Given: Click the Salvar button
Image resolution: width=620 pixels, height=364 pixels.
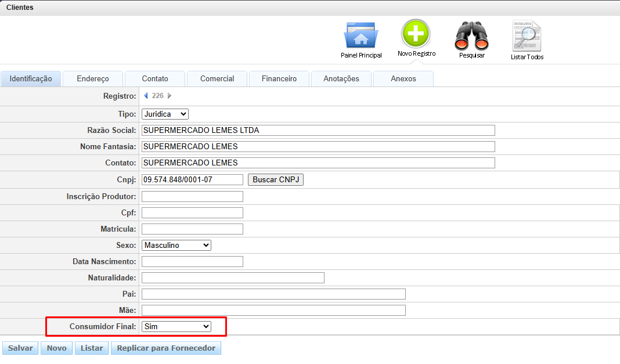Looking at the screenshot, I should click(20, 348).
